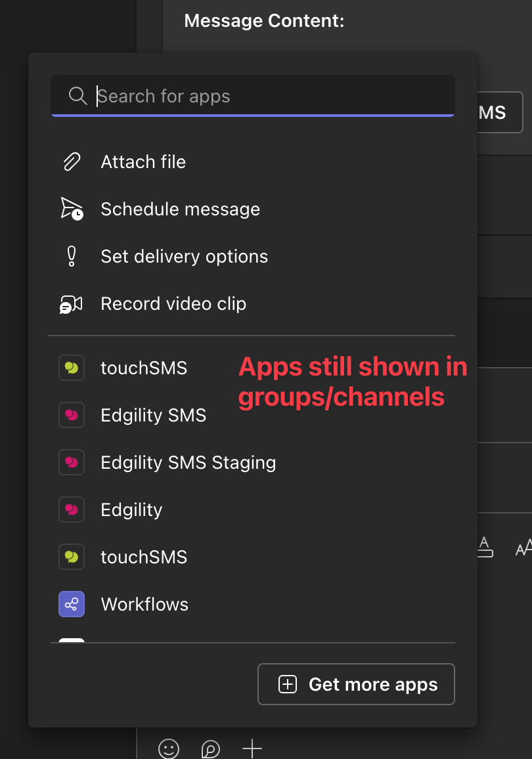Select Attach file option
Image resolution: width=532 pixels, height=759 pixels.
(x=143, y=162)
